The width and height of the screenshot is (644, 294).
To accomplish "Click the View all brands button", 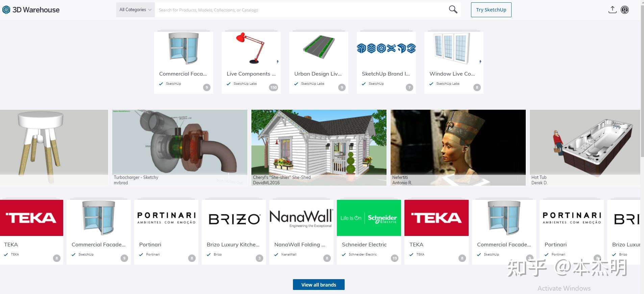I will 319,285.
